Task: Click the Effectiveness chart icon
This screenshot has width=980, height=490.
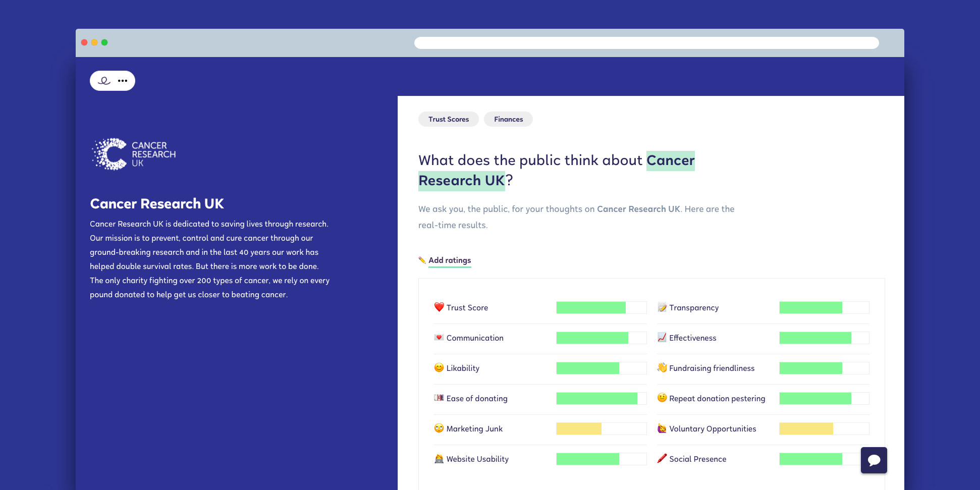Action: coord(662,337)
